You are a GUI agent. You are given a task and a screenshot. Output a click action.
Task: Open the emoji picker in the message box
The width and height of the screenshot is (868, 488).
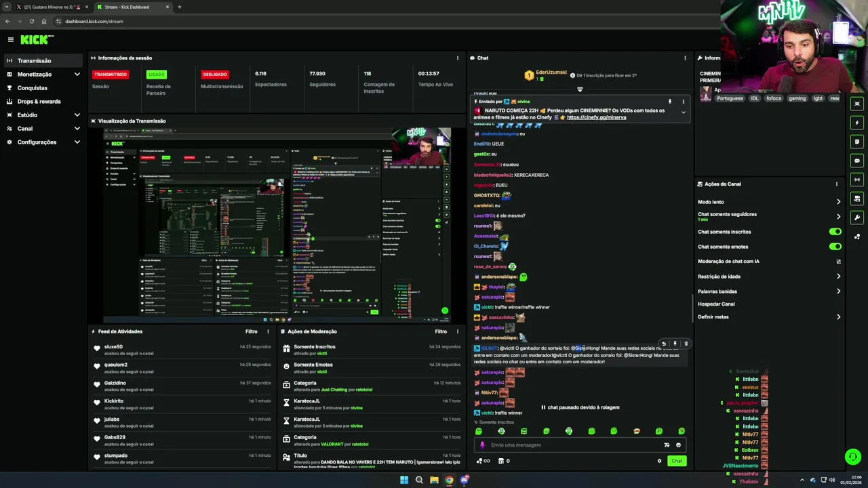(x=677, y=445)
